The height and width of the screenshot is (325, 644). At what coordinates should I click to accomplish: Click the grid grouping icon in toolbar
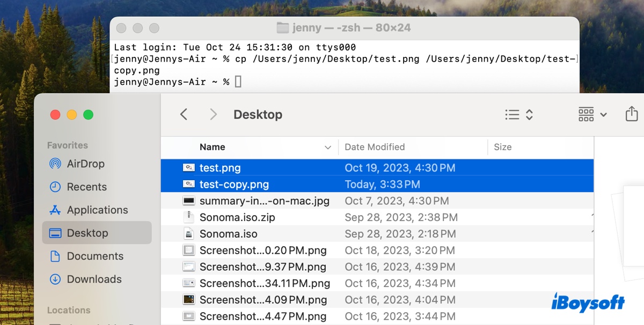coord(586,114)
